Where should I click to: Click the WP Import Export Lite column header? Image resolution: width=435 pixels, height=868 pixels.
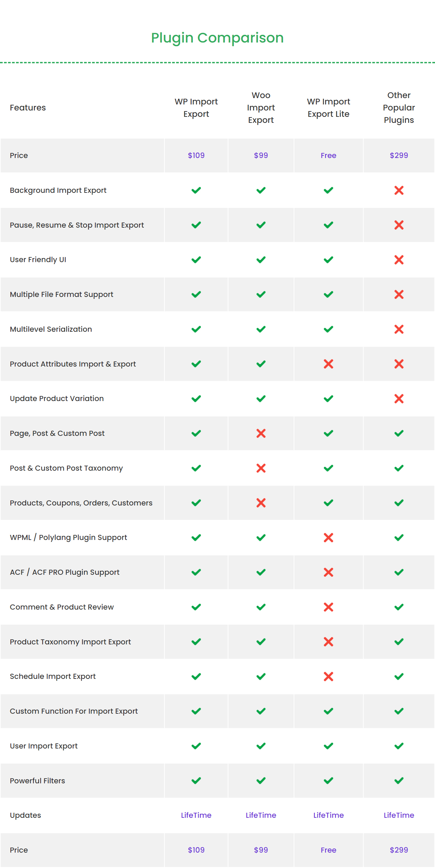(x=328, y=107)
